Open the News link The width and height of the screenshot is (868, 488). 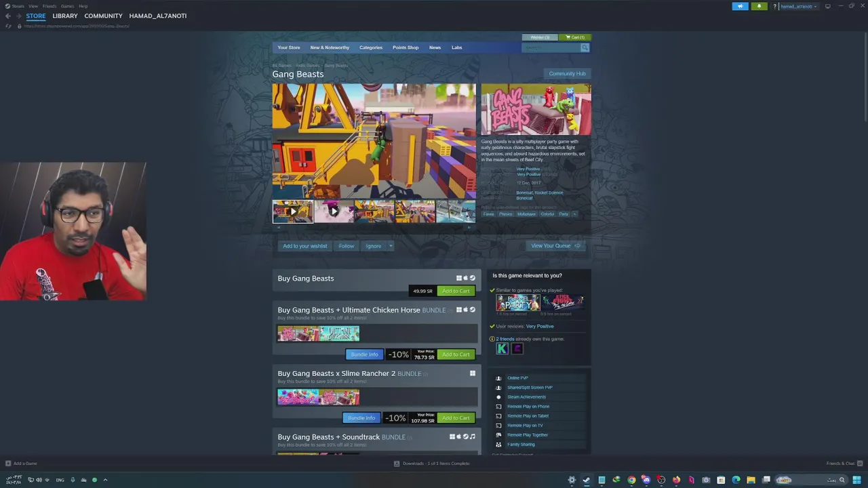coord(435,47)
